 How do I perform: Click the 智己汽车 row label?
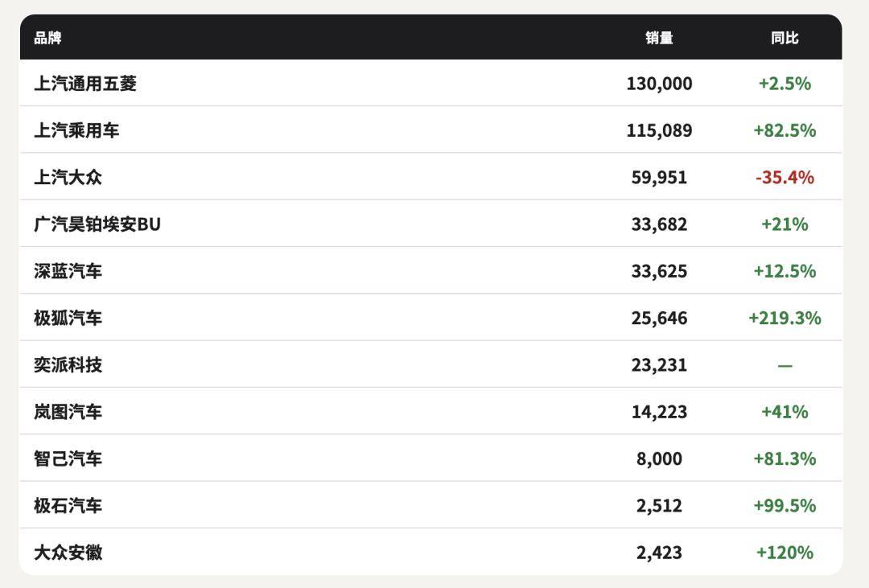68,458
